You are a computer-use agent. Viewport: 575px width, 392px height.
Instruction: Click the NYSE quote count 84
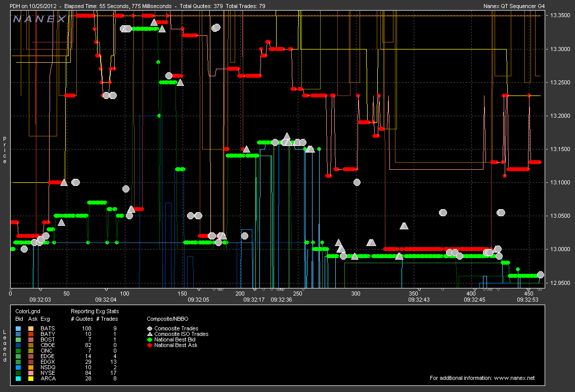88,373
